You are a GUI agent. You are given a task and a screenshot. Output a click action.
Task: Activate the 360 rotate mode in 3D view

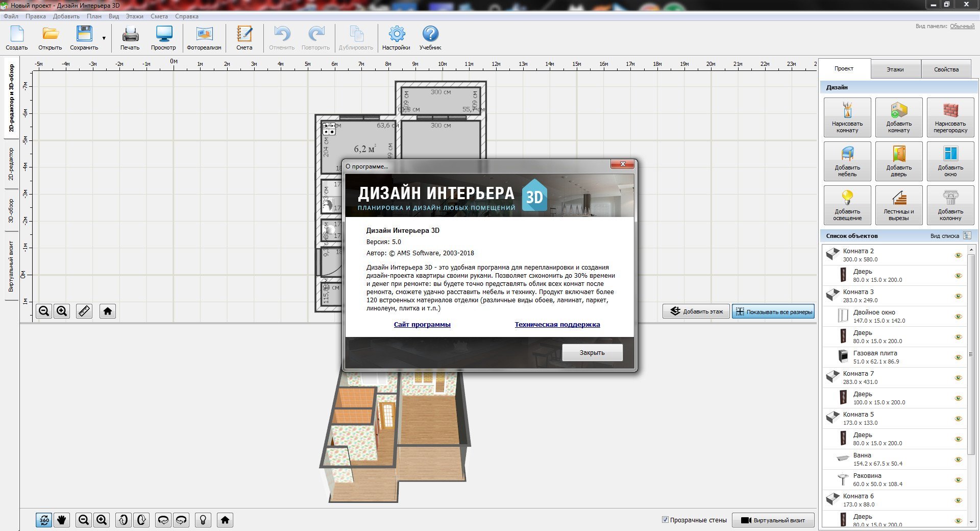click(44, 520)
